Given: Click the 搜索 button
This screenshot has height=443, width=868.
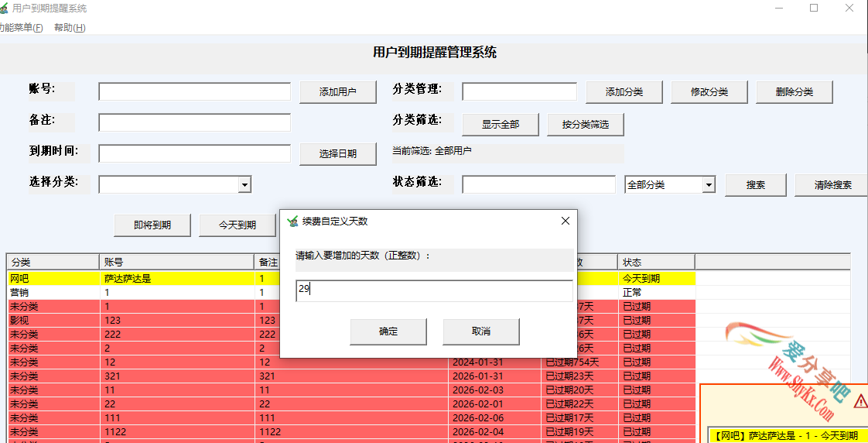Looking at the screenshot, I should [x=756, y=185].
